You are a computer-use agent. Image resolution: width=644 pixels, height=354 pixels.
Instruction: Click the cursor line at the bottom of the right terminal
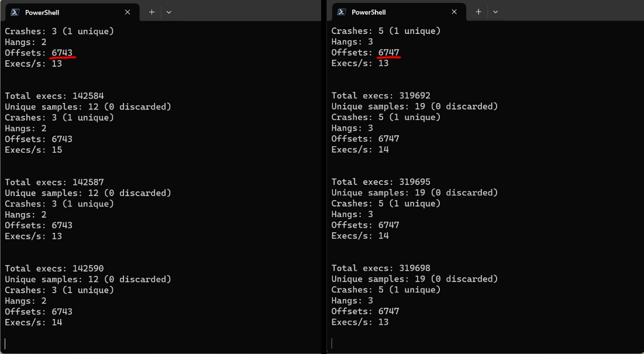pos(332,343)
